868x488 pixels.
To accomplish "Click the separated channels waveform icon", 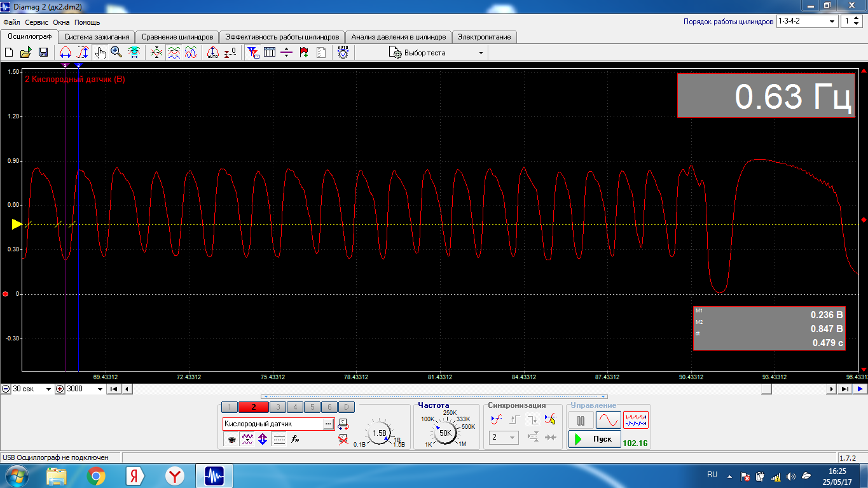I will 174,53.
